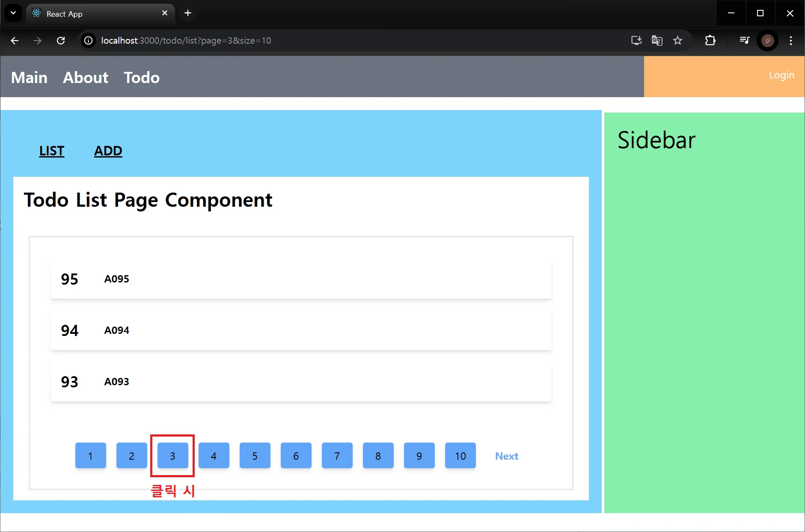Open the ADD link
Image resolution: width=805 pixels, height=532 pixels.
[x=108, y=151]
